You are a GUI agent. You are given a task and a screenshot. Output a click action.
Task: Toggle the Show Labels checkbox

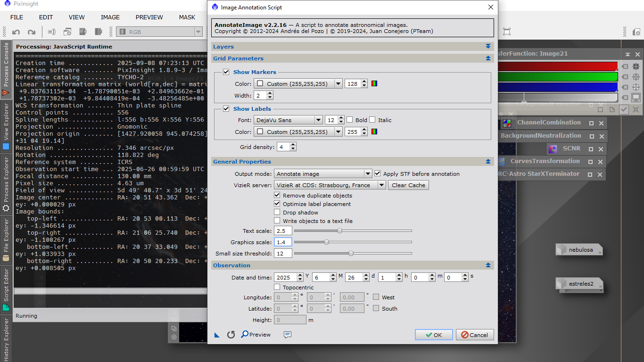pos(226,109)
